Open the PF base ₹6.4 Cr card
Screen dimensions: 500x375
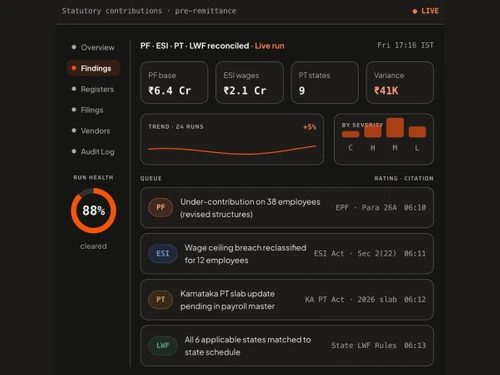click(x=174, y=82)
